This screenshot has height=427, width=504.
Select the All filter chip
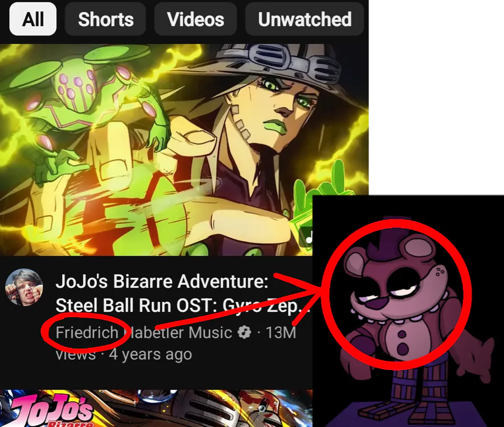pos(33,19)
